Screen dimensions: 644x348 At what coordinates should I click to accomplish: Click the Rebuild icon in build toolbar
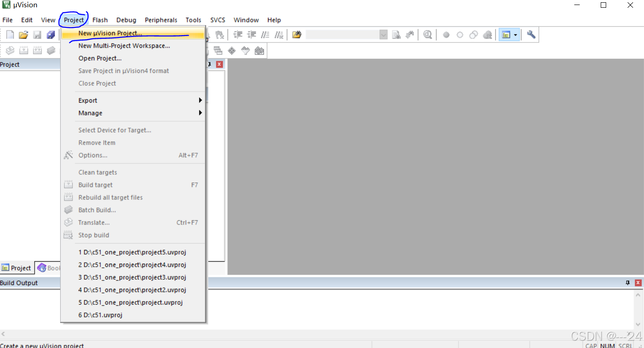click(x=37, y=51)
